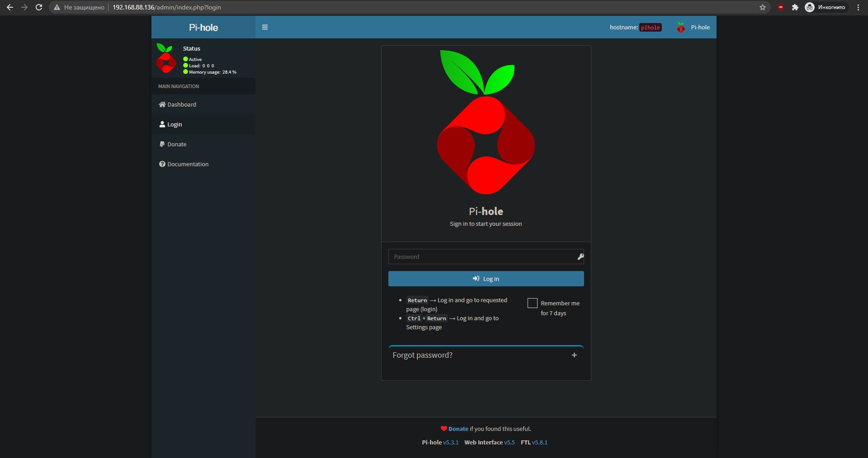Click the Log in button

coord(486,279)
